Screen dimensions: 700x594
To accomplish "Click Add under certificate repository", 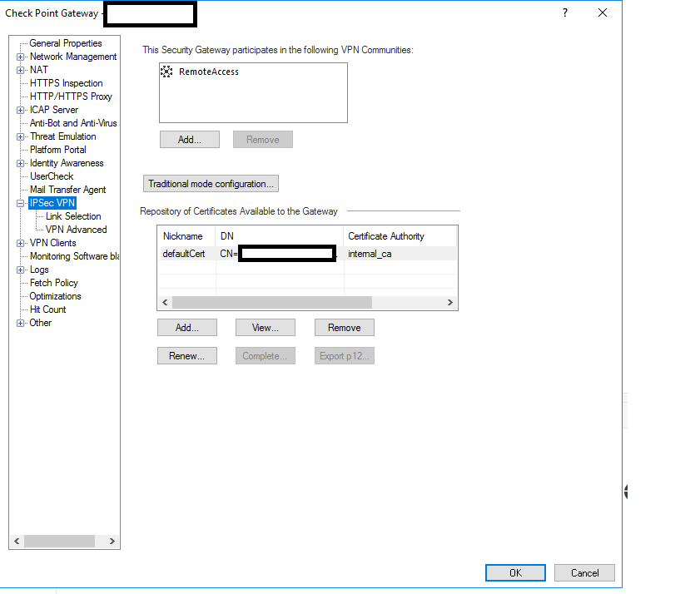I will [x=187, y=327].
